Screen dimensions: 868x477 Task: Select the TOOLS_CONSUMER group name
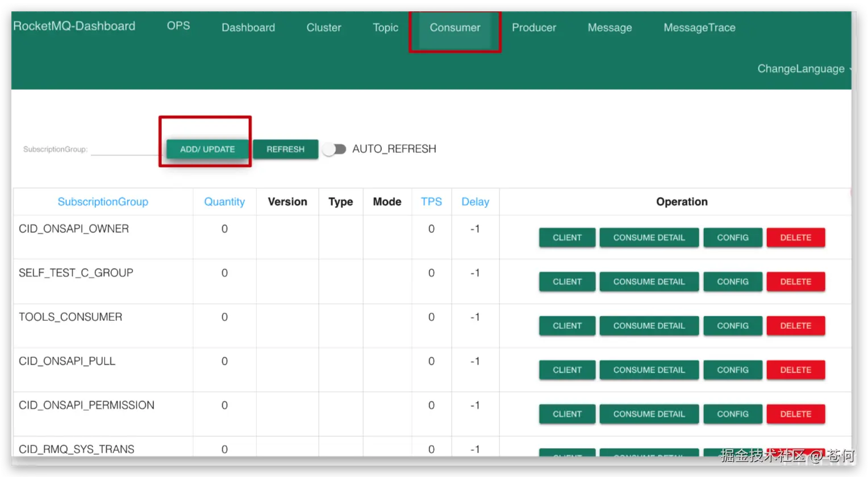pyautogui.click(x=70, y=317)
